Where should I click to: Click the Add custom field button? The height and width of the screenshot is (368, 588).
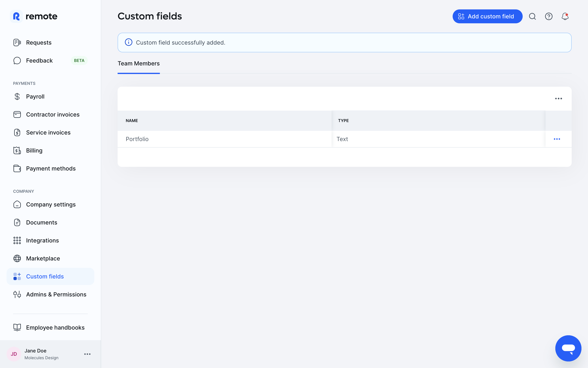point(487,16)
